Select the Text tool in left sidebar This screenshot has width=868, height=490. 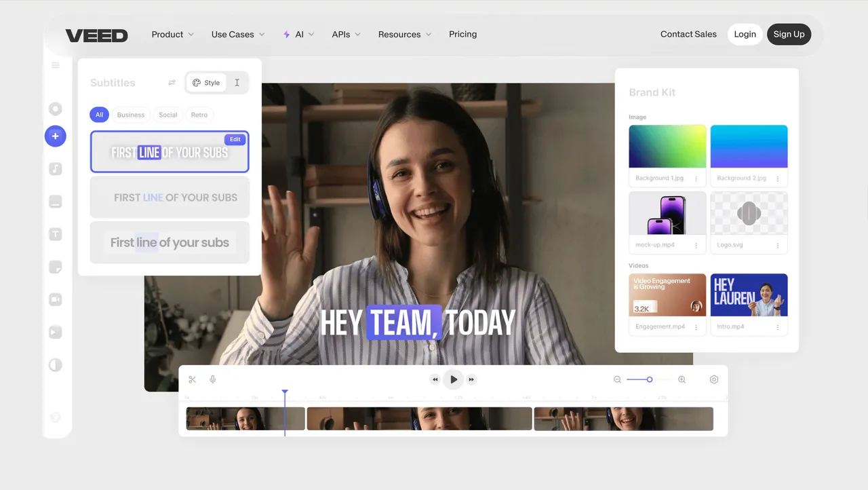(x=56, y=234)
